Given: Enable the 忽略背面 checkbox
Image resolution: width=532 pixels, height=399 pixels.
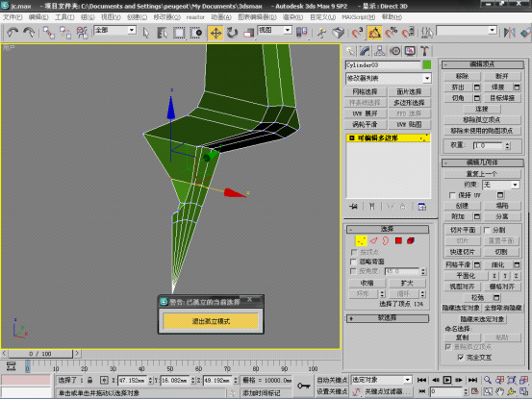Looking at the screenshot, I should point(354,262).
